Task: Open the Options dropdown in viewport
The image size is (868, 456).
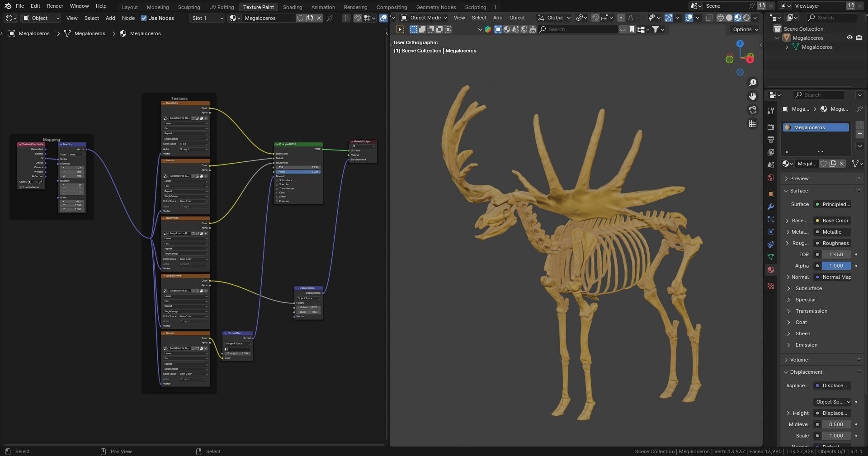Action: point(745,29)
